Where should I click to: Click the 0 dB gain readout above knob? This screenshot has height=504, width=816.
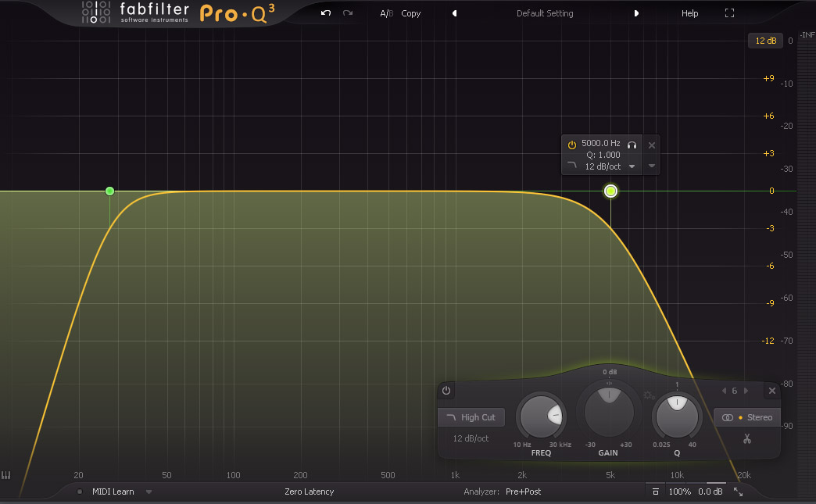click(x=610, y=372)
